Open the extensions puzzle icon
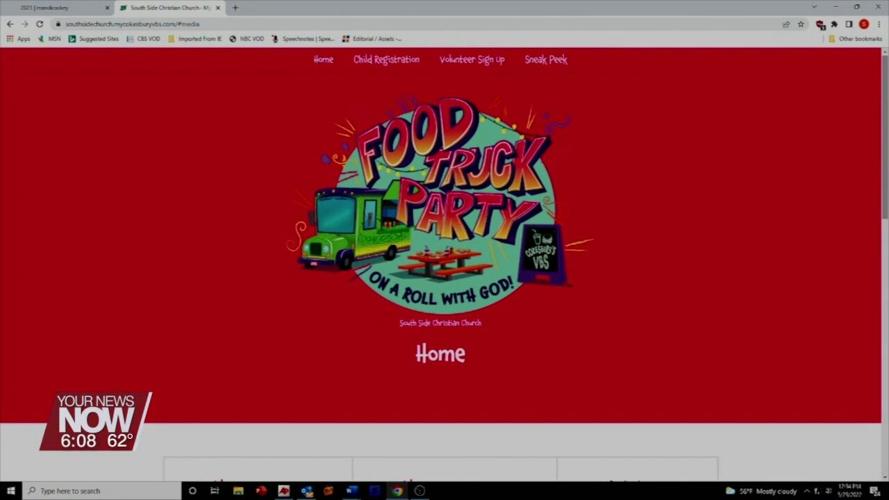Screen dimensions: 889x500 click(x=834, y=24)
